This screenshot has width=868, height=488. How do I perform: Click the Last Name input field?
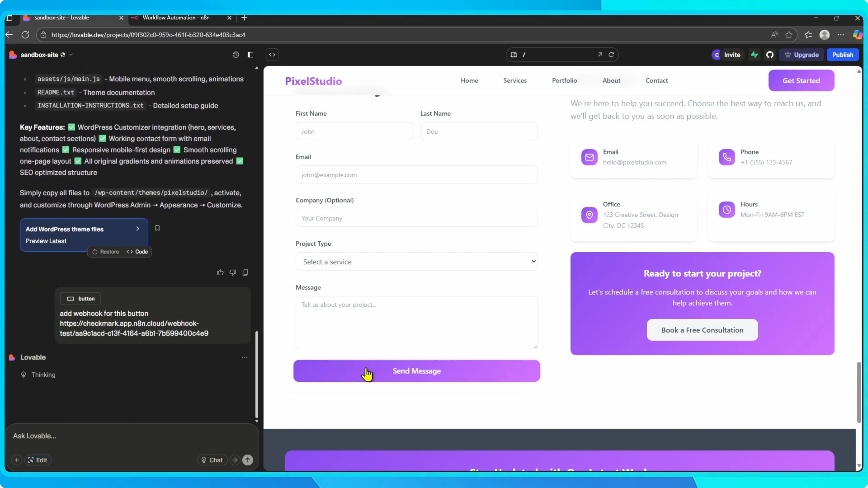pos(479,131)
